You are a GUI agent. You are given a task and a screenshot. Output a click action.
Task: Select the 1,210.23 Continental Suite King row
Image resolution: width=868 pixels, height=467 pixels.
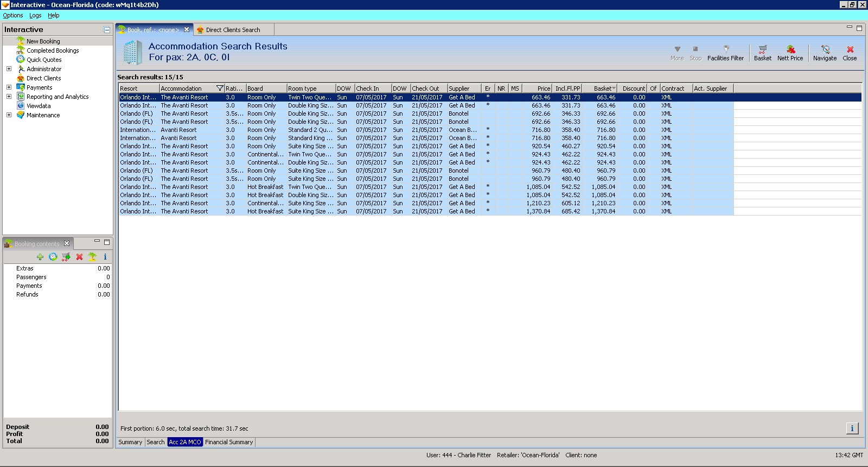(426, 203)
